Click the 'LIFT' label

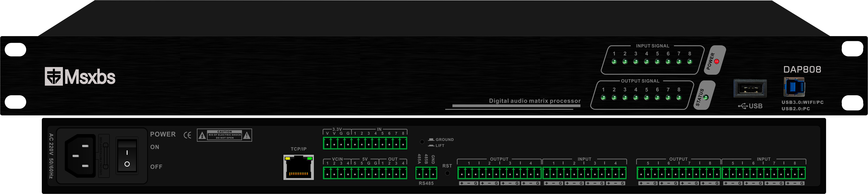[x=440, y=146]
